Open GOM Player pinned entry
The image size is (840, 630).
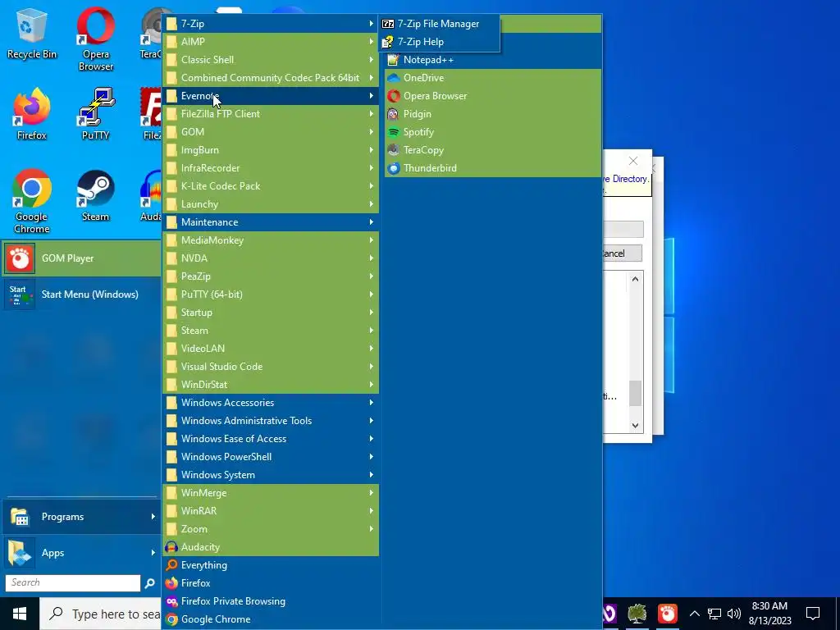81,258
